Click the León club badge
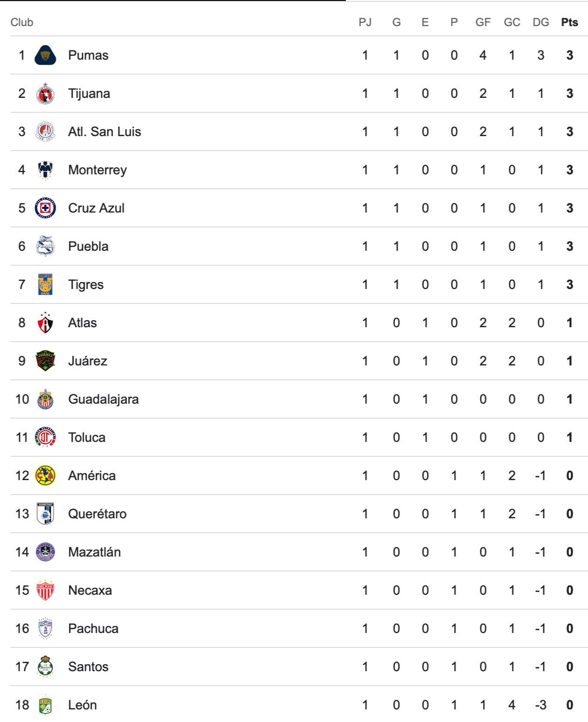588x722 pixels. click(45, 705)
